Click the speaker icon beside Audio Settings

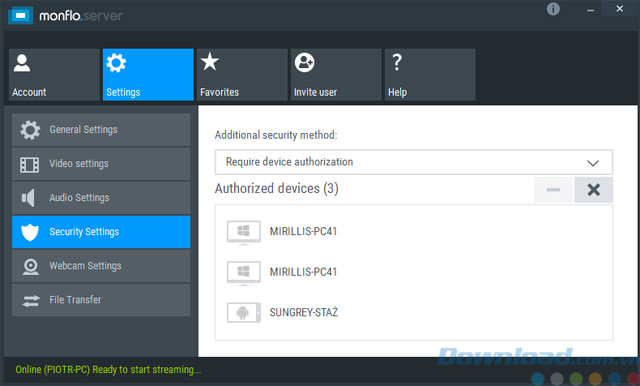pyautogui.click(x=28, y=198)
